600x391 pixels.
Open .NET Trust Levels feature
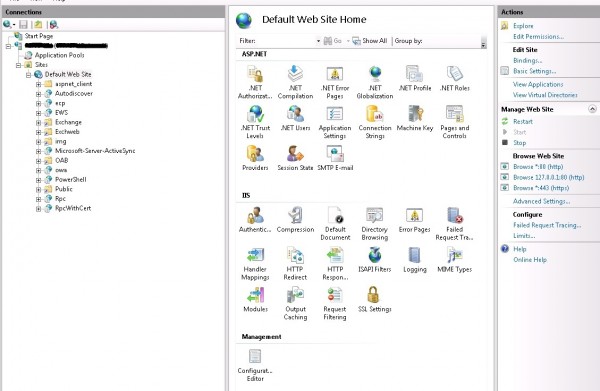255,122
